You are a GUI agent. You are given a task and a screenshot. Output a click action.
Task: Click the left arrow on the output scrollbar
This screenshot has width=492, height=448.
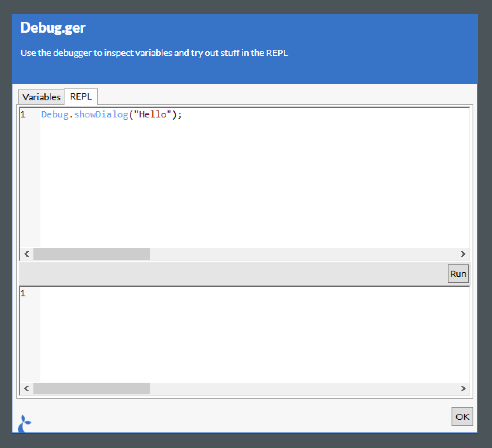click(26, 388)
